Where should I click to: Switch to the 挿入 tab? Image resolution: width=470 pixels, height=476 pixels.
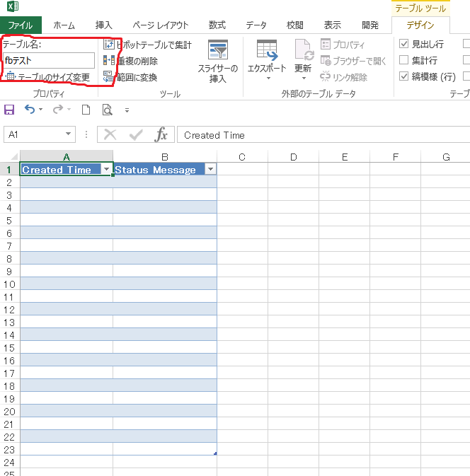tap(103, 25)
